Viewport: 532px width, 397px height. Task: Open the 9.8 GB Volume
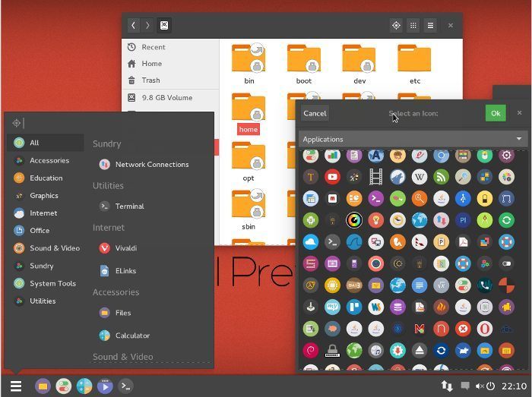pyautogui.click(x=171, y=98)
